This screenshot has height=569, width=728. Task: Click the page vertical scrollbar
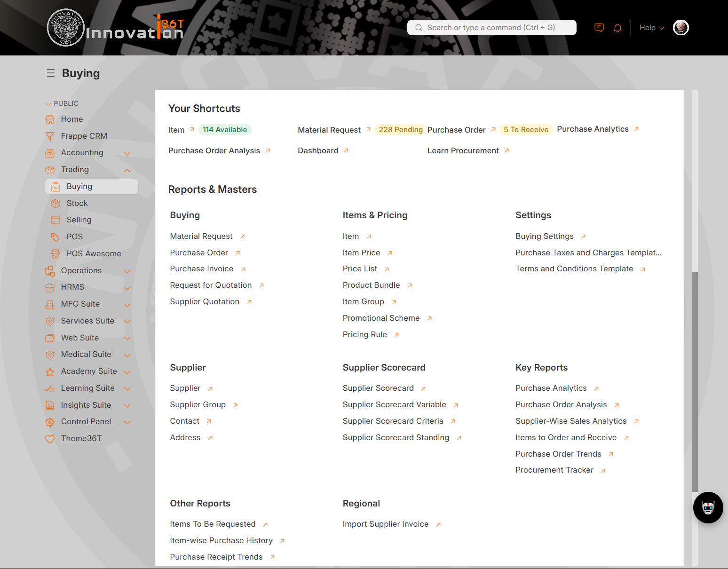(x=695, y=381)
